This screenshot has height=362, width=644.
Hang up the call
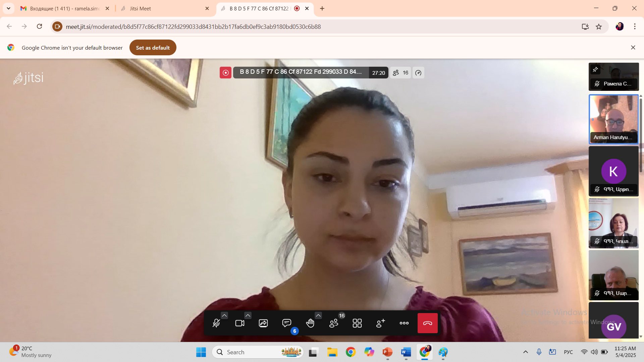tap(427, 323)
